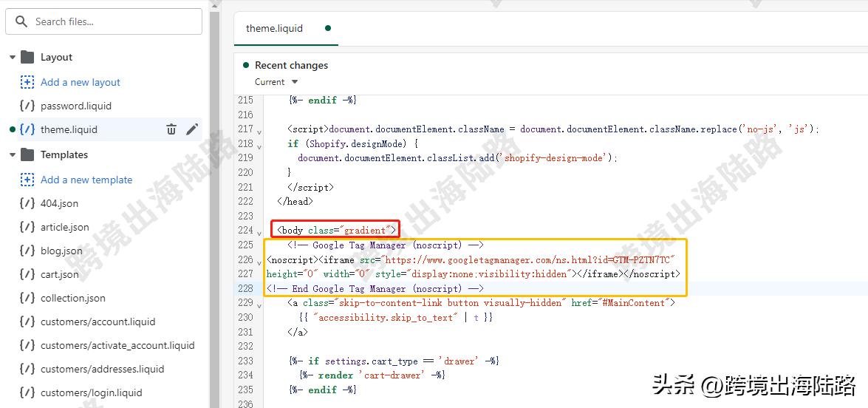Open article.json template file
Screen dimensions: 868x408
pyautogui.click(x=65, y=227)
